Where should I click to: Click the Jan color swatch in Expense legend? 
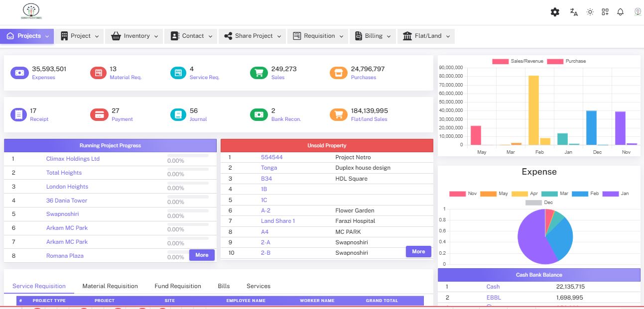tap(610, 194)
